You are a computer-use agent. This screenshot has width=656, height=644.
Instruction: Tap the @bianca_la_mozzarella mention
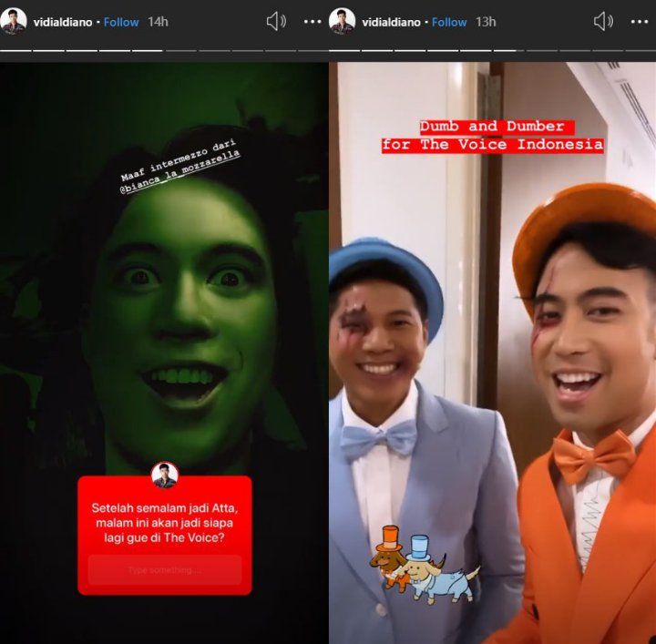coord(180,173)
